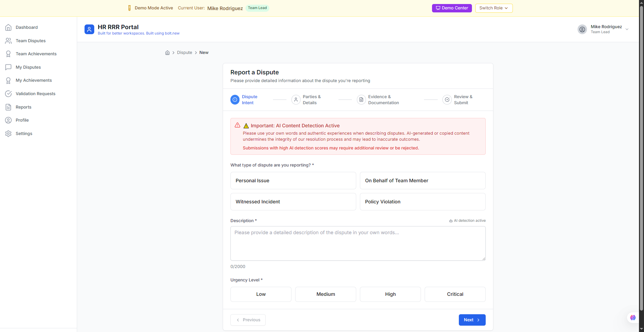The image size is (644, 332).
Task: Click the Dispute Intent step icon
Action: (235, 100)
